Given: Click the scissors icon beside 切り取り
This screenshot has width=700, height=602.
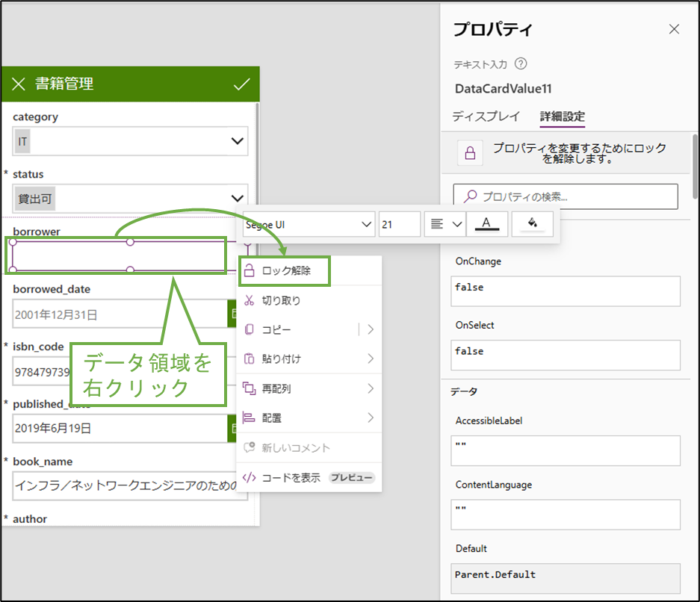Looking at the screenshot, I should tap(249, 300).
